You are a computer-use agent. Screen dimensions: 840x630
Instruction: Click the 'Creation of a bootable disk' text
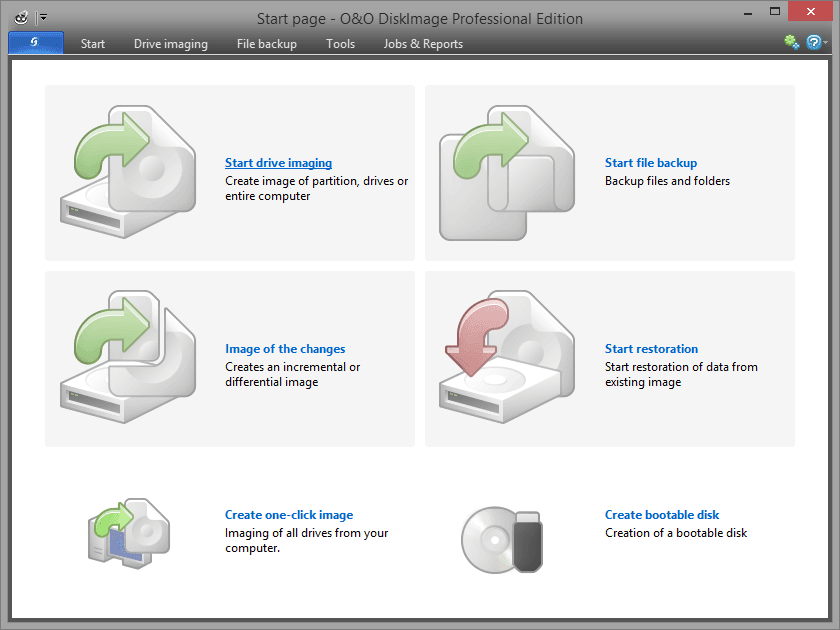[x=676, y=533]
